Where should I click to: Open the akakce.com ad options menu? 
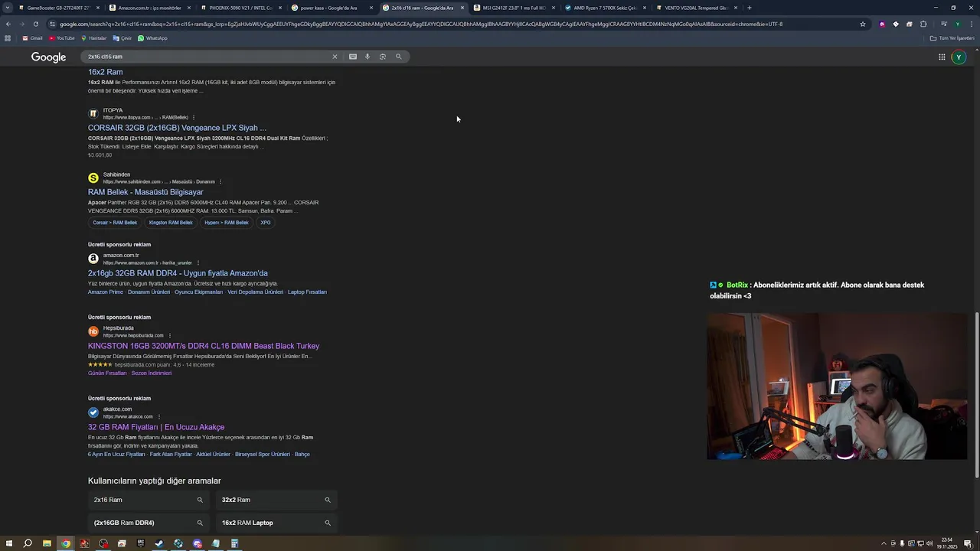(x=159, y=416)
